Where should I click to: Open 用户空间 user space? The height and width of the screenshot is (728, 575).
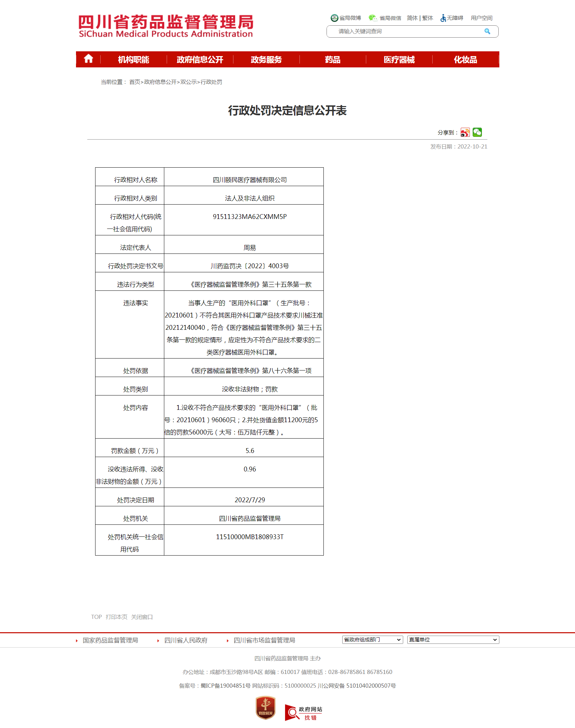click(482, 18)
